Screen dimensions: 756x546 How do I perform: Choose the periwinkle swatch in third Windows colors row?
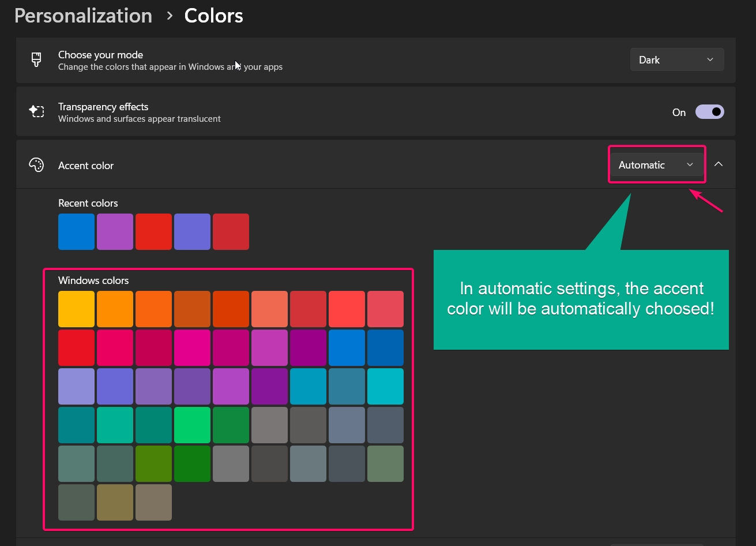115,387
